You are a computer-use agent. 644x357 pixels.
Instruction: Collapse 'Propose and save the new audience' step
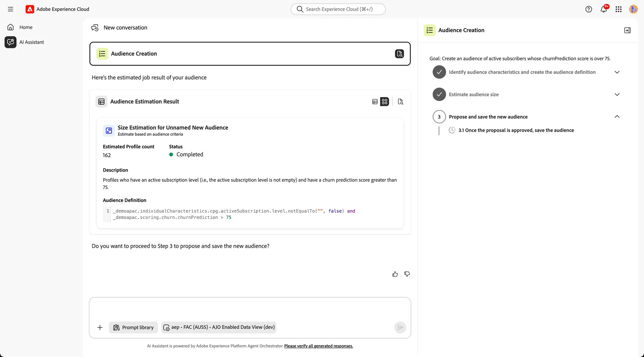(x=617, y=117)
